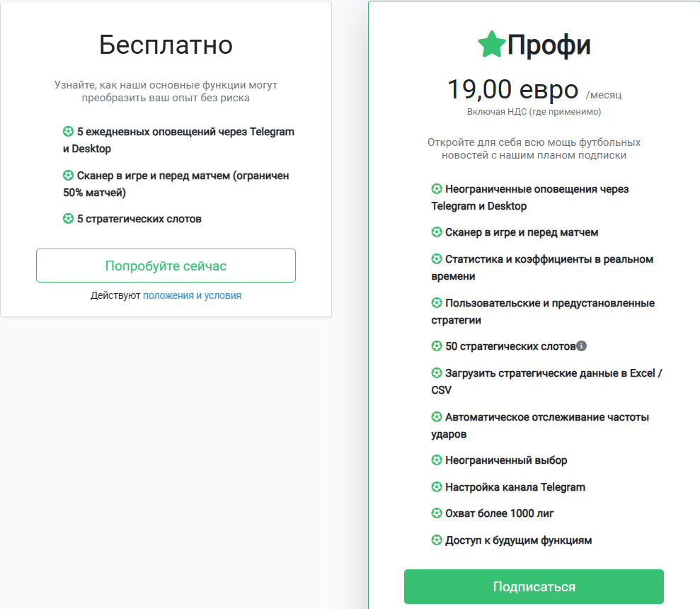Click the info icon next to стратегических слотов
Viewport: 700px width, 609px height.
[581, 346]
